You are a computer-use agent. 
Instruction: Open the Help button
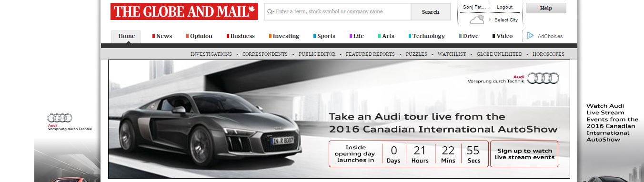pos(546,8)
